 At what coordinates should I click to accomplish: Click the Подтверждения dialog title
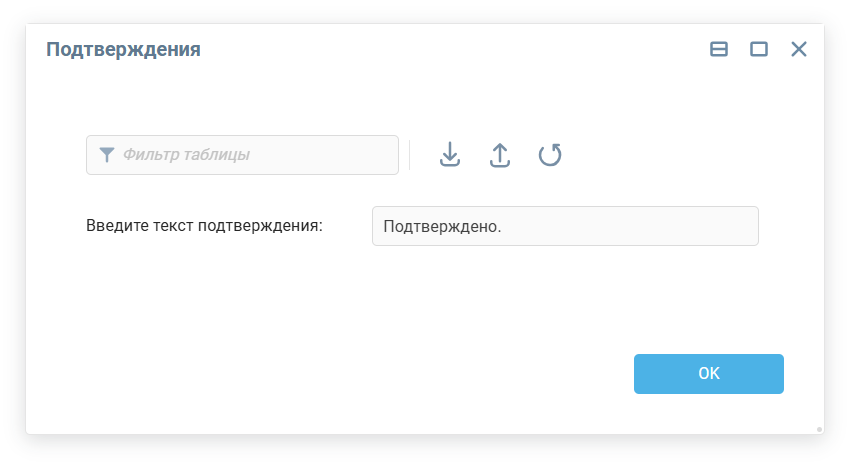tap(123, 49)
